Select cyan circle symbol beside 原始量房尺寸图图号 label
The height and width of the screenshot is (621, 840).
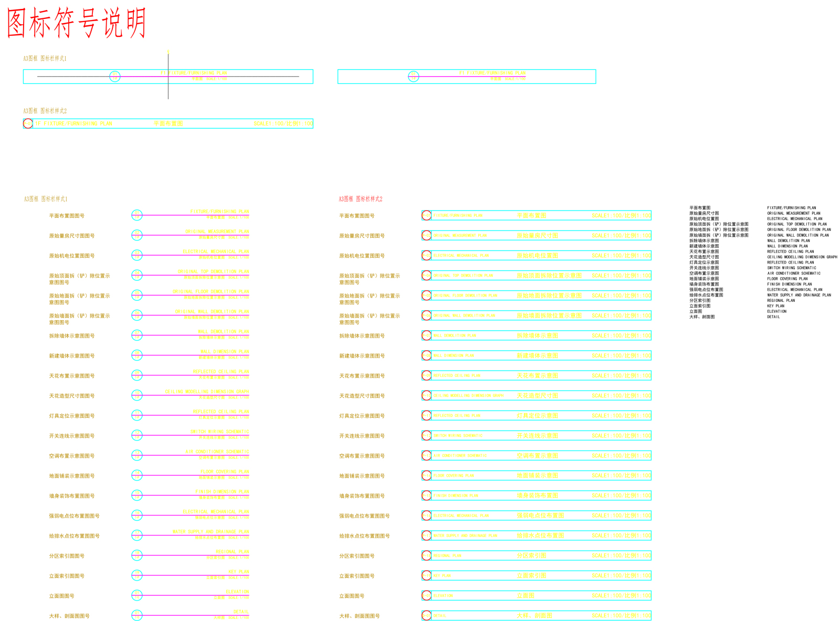click(137, 235)
